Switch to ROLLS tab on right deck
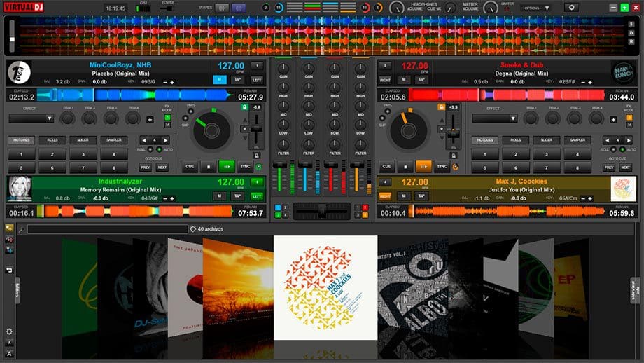This screenshot has width=644, height=363. pos(515,140)
